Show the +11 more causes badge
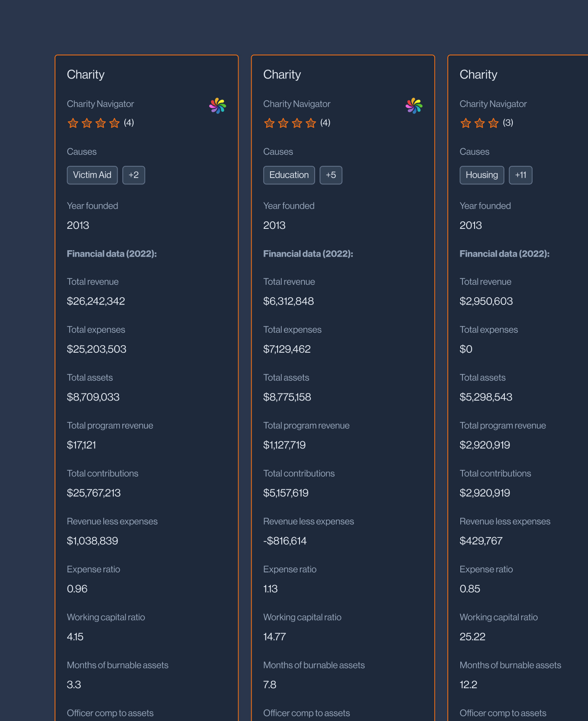588x721 pixels. tap(520, 175)
